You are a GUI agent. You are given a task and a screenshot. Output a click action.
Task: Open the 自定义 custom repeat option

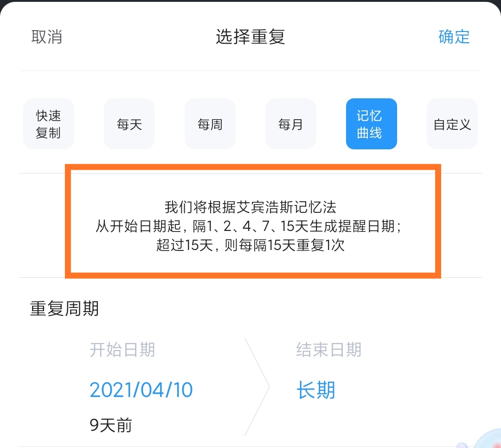point(452,124)
